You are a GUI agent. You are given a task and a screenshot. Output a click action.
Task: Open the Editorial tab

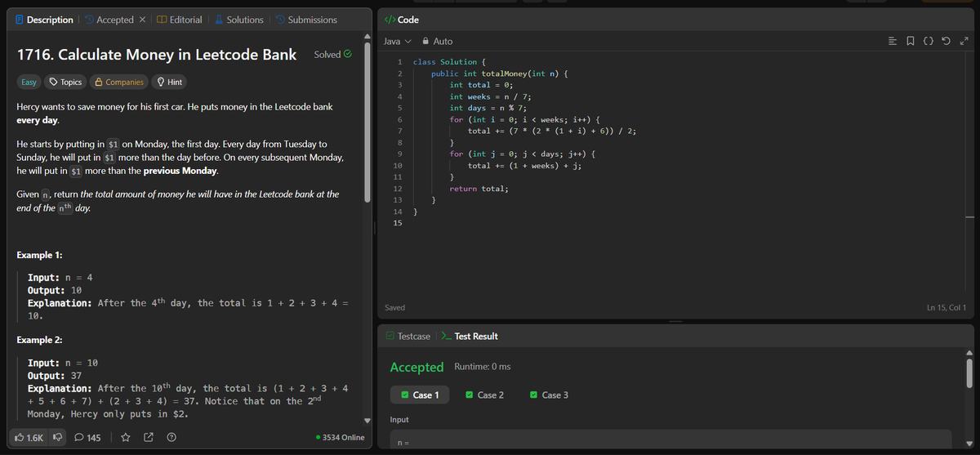click(x=180, y=20)
